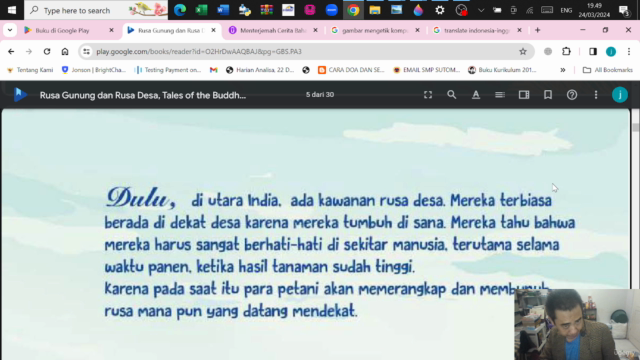Open 'Jonson | BrightCha...' bookmark

(x=93, y=70)
